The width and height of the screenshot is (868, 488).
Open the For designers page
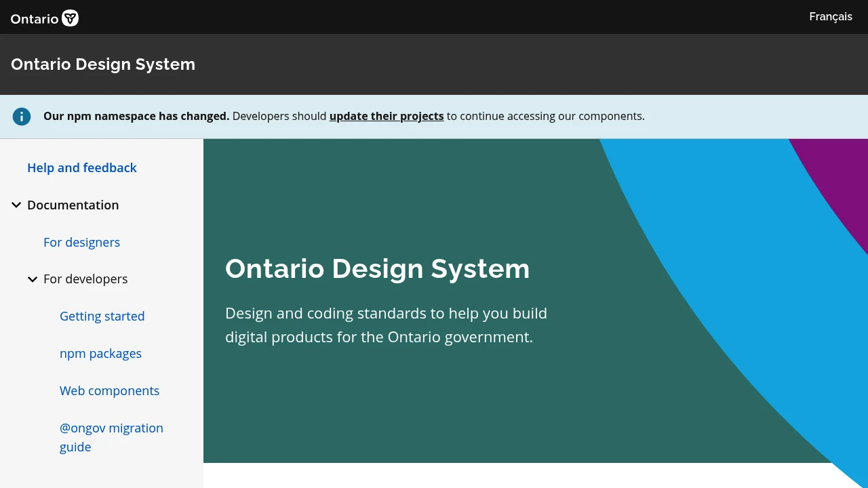click(81, 242)
